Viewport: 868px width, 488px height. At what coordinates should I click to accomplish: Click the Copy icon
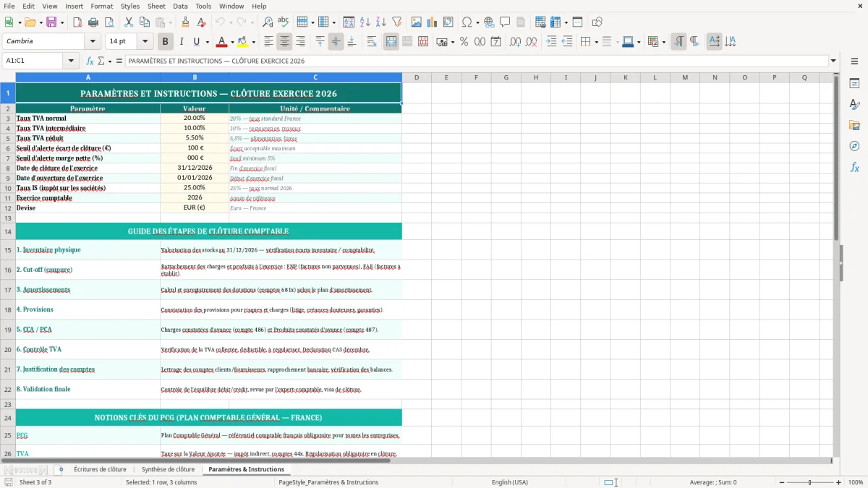click(x=145, y=22)
